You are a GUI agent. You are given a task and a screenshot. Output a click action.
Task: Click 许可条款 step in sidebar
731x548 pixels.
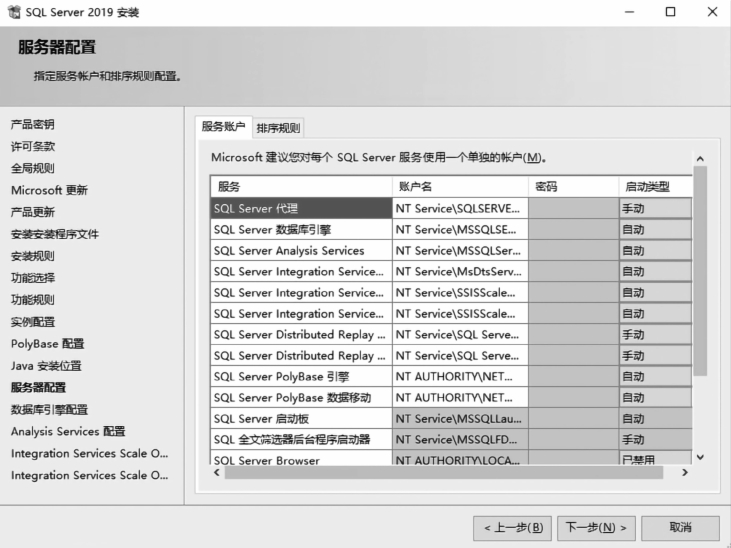[x=33, y=146]
